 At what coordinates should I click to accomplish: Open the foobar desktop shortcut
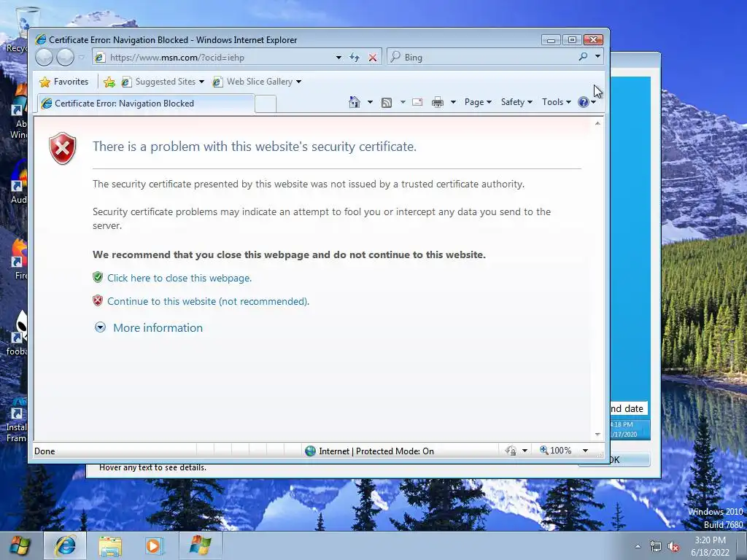[18, 333]
